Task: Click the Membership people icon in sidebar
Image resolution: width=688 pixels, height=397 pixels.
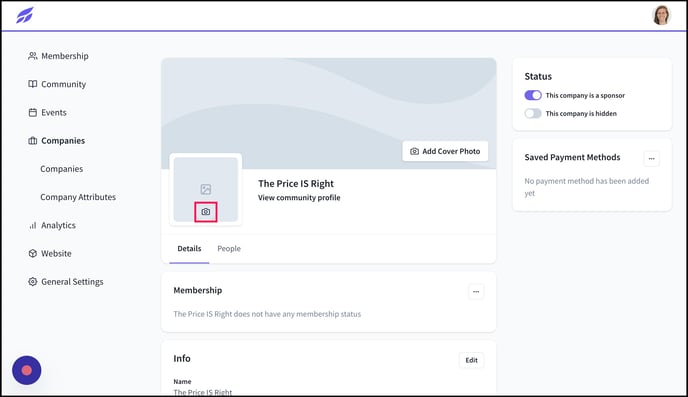Action: coord(32,56)
